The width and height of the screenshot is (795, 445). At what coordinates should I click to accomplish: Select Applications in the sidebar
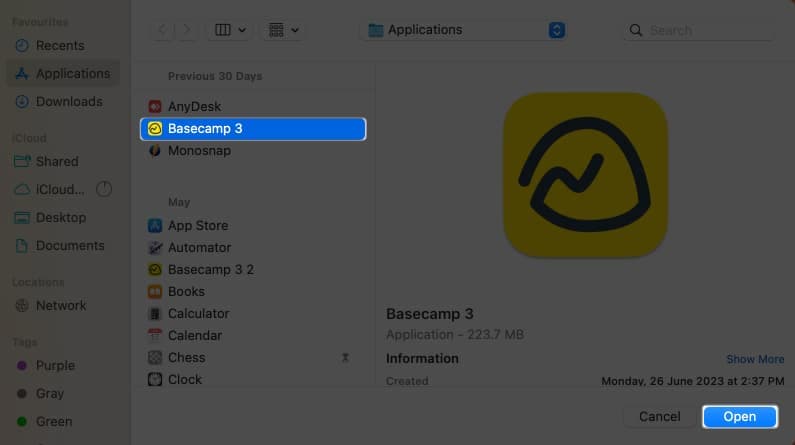pos(63,73)
